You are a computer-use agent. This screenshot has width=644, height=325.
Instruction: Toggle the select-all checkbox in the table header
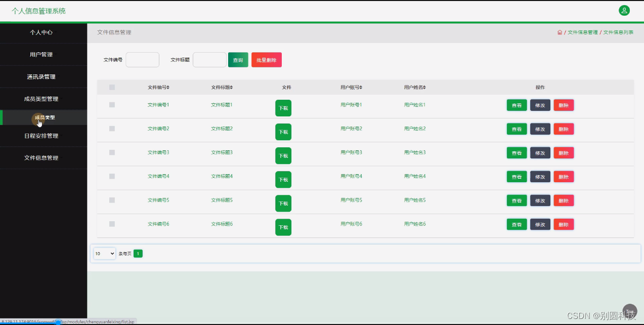click(112, 87)
